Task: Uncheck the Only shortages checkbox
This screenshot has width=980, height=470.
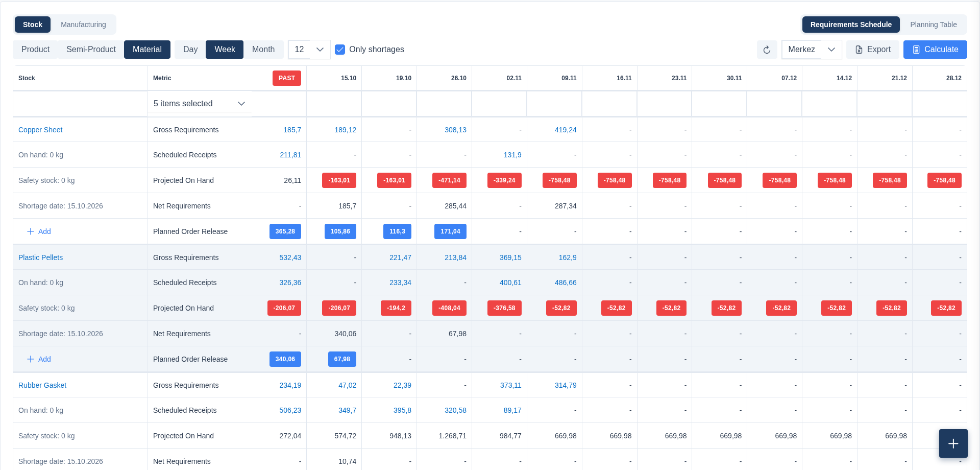Action: (x=340, y=50)
